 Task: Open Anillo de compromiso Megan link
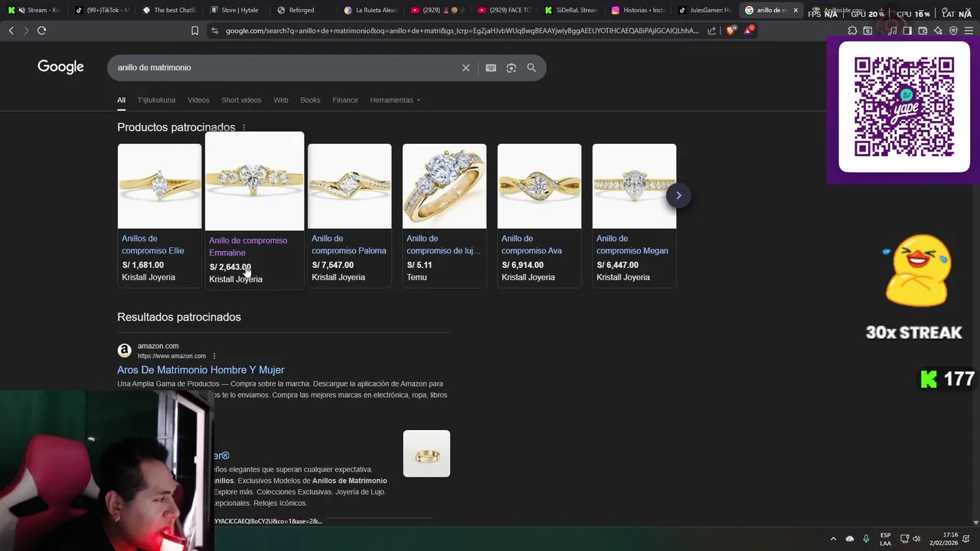click(x=632, y=244)
